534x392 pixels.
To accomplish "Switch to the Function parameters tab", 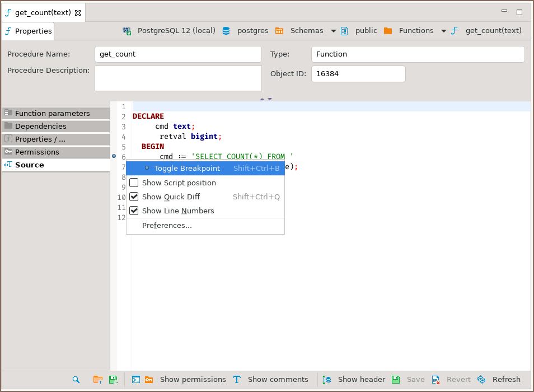I will point(52,113).
